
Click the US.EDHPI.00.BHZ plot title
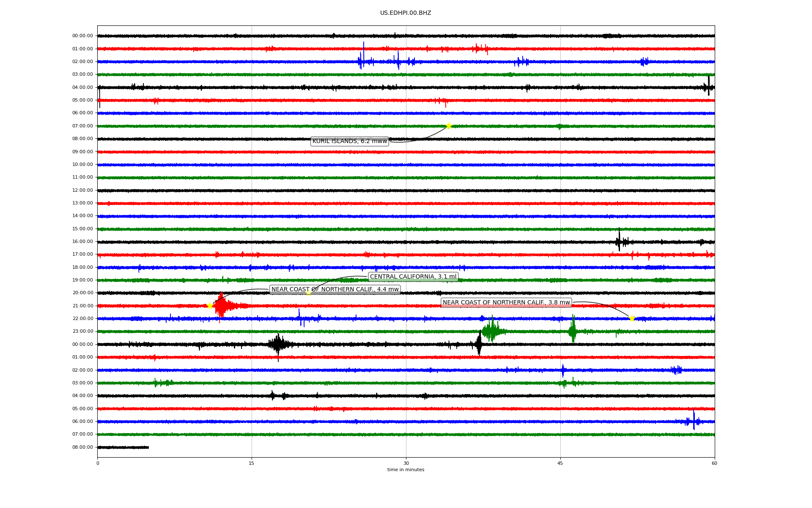406,13
